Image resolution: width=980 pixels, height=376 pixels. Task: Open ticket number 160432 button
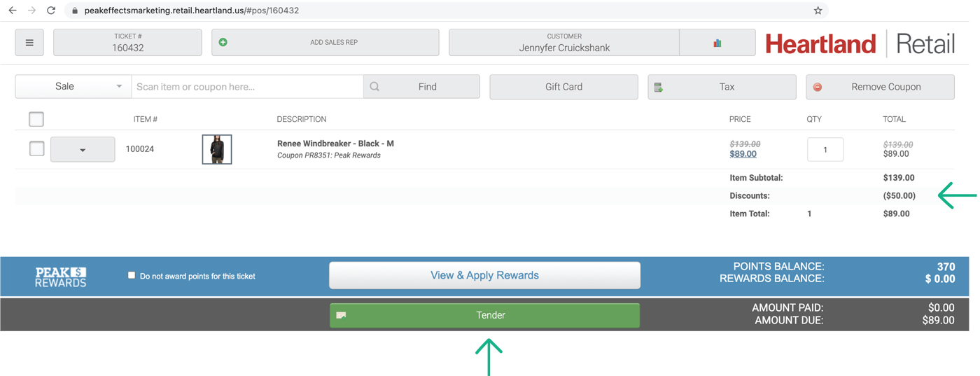127,43
